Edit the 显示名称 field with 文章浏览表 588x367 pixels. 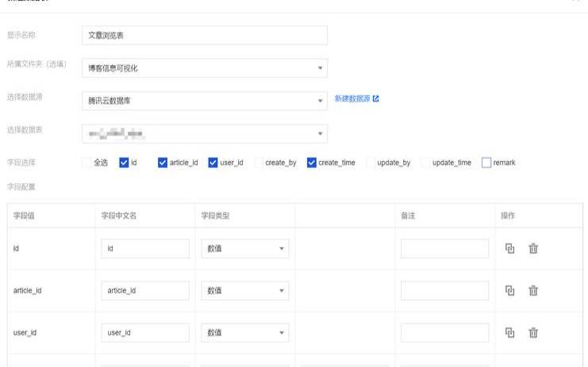[205, 35]
